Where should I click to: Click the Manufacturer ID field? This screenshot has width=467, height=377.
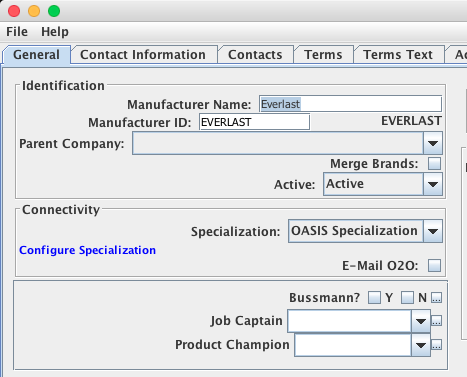[254, 122]
